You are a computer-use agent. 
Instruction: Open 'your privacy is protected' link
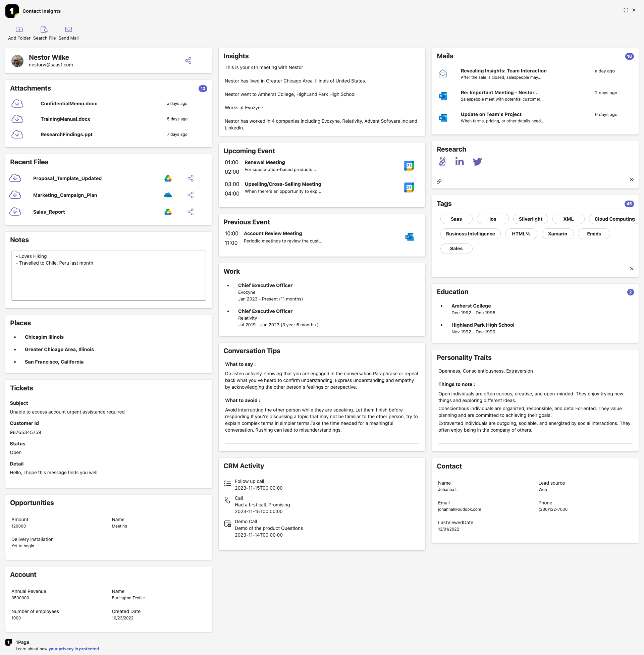(x=74, y=649)
